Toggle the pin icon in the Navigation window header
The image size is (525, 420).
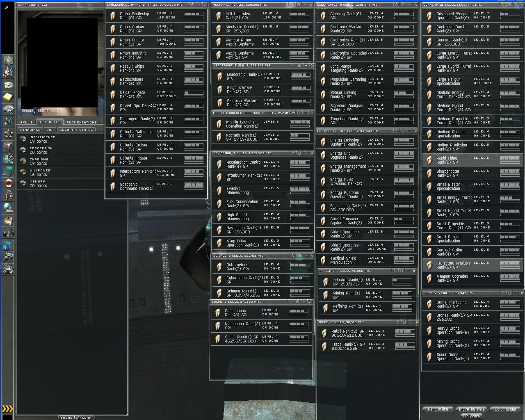pyautogui.click(x=292, y=153)
